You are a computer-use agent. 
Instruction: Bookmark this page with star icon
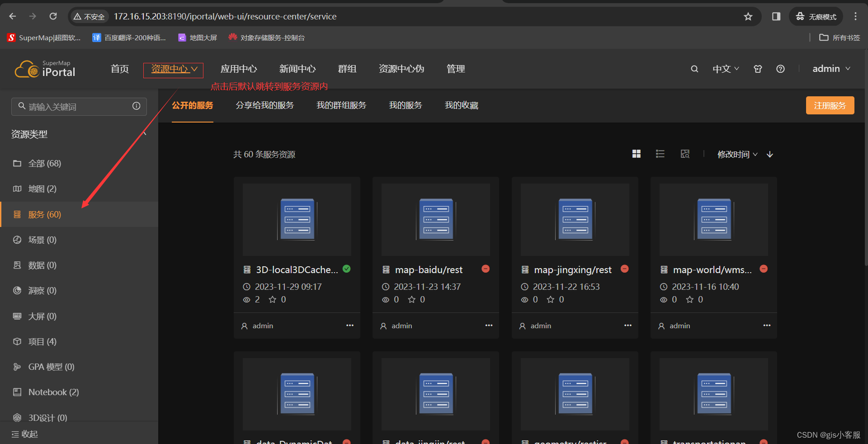click(748, 17)
